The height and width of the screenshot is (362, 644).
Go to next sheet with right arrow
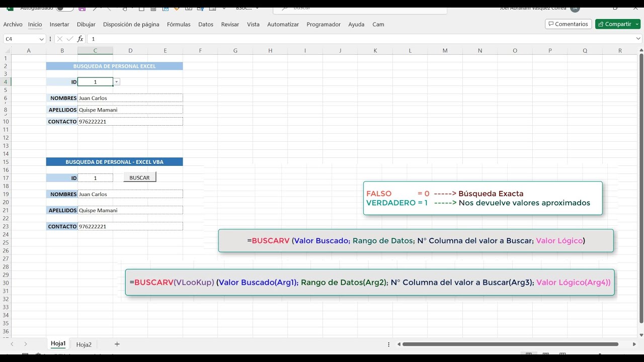25,344
